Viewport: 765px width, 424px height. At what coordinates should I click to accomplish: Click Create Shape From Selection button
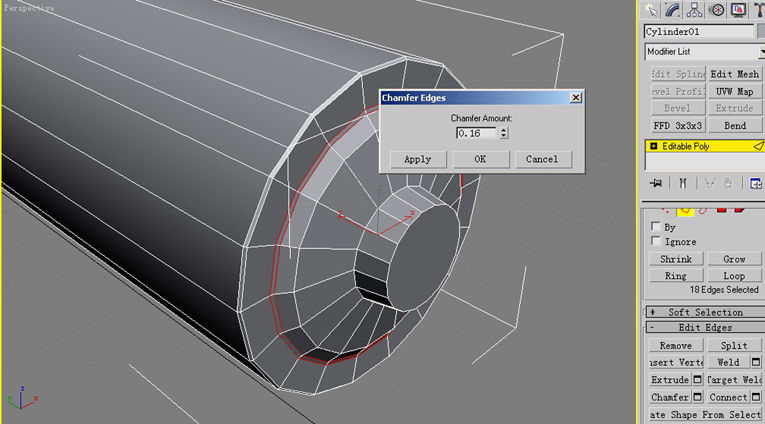705,414
